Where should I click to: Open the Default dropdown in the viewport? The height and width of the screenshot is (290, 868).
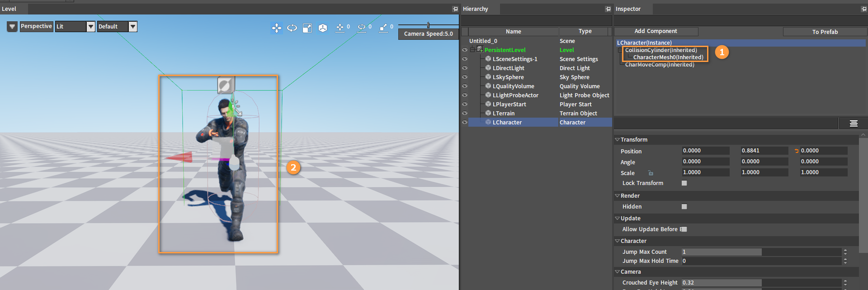click(133, 27)
